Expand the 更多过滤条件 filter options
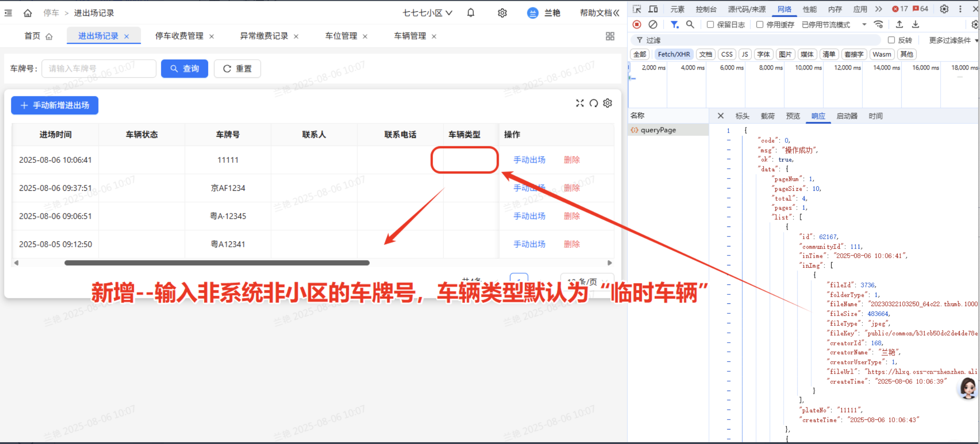980x444 pixels. pos(950,40)
